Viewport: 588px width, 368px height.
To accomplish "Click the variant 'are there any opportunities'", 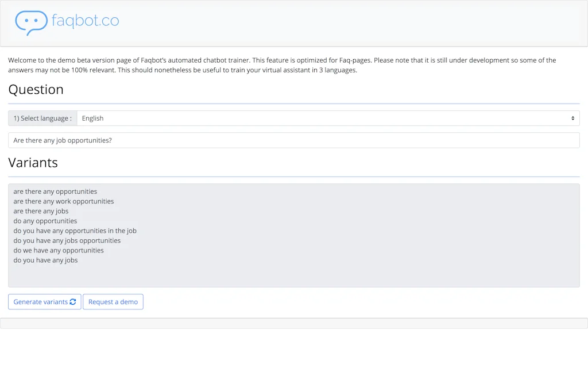I will pos(55,191).
